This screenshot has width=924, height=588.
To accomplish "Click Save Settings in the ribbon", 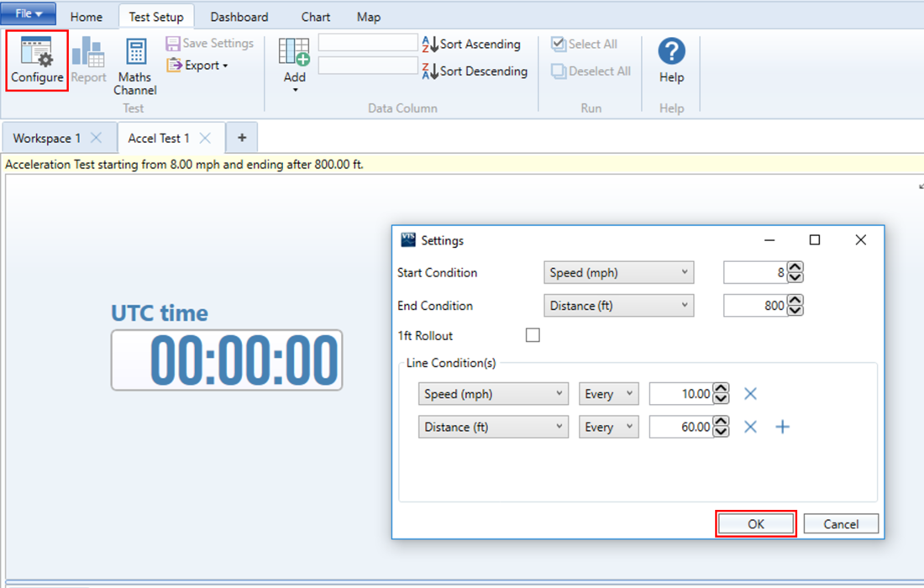I will [x=210, y=43].
